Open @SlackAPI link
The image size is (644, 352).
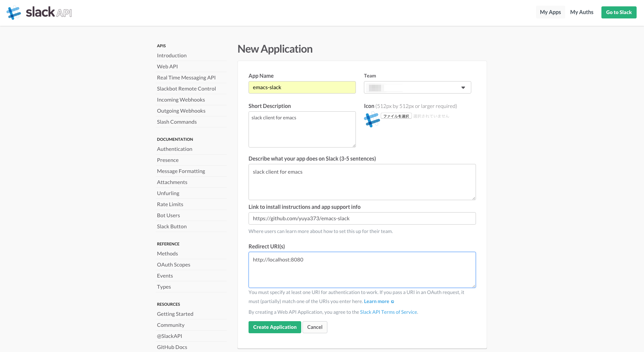point(169,336)
